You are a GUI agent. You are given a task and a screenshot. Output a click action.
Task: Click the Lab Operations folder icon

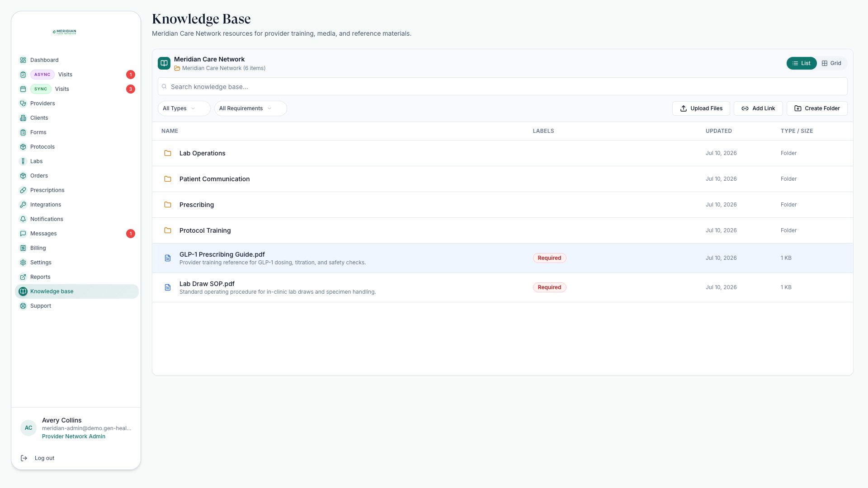tap(168, 153)
